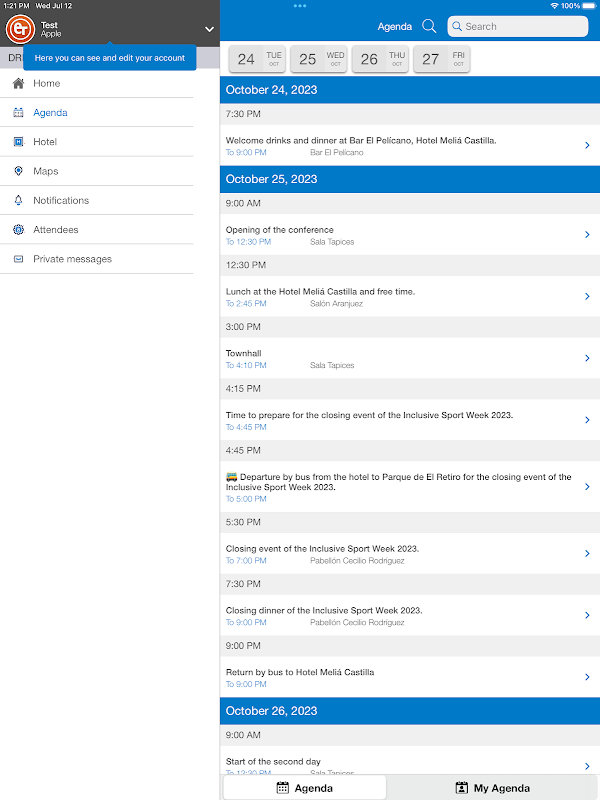
Task: Open the Private messages envelope icon
Action: point(18,259)
